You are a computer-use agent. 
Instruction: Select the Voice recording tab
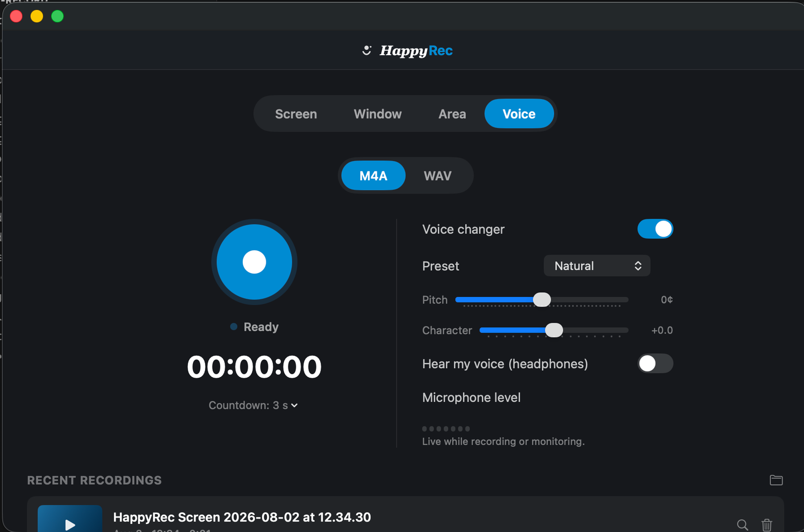click(519, 114)
